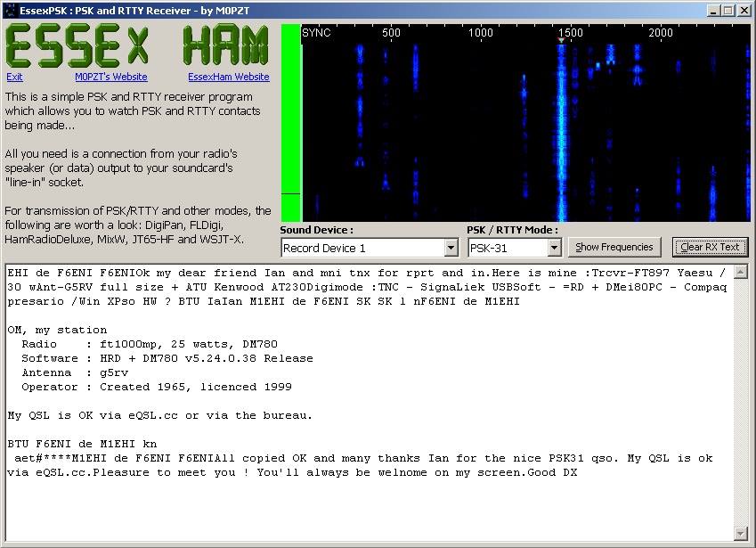Click the 'PSK / RTTY Mode :' label

coord(512,230)
